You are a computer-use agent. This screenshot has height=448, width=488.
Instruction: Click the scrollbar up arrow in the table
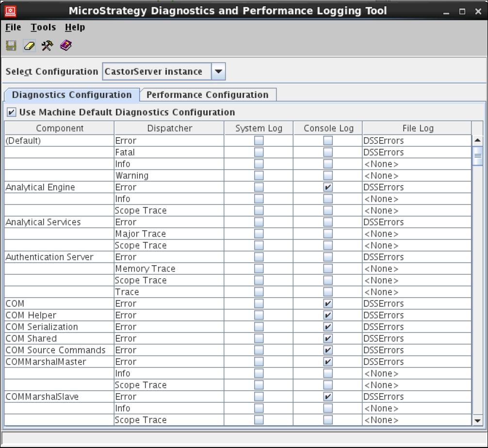tap(477, 140)
